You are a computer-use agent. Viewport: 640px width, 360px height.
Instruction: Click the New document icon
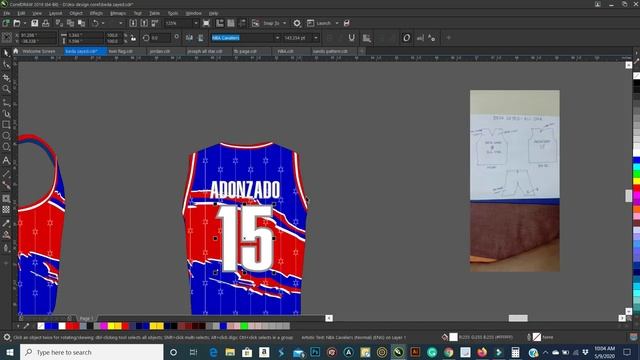point(6,23)
